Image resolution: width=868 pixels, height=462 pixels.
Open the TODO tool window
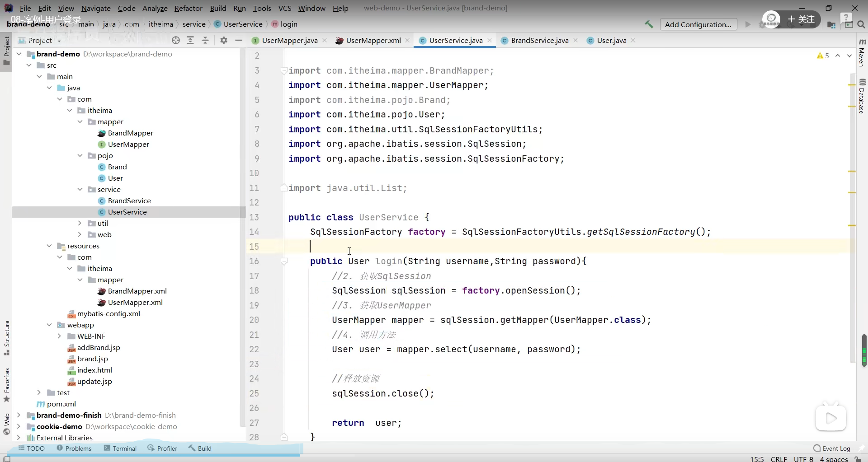point(32,448)
